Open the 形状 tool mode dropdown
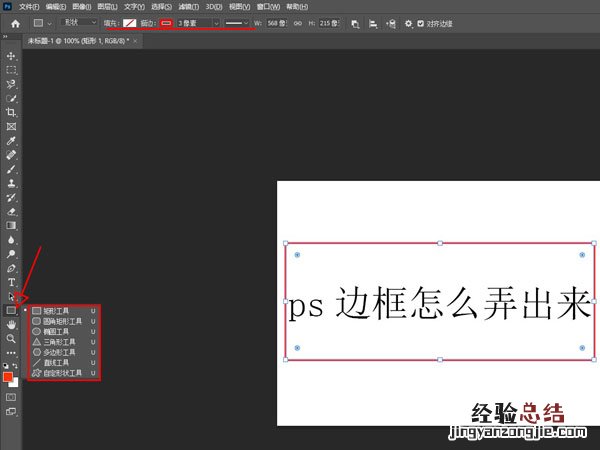 [78, 22]
